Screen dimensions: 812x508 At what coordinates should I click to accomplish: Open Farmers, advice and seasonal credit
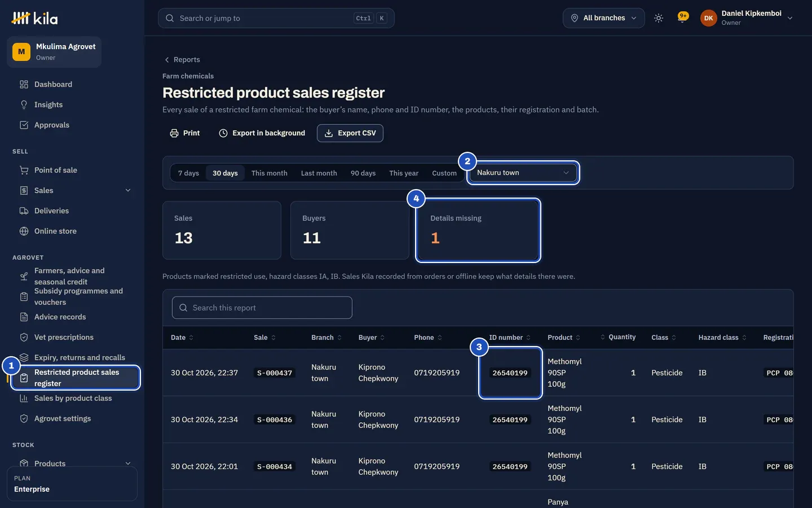[x=72, y=277]
